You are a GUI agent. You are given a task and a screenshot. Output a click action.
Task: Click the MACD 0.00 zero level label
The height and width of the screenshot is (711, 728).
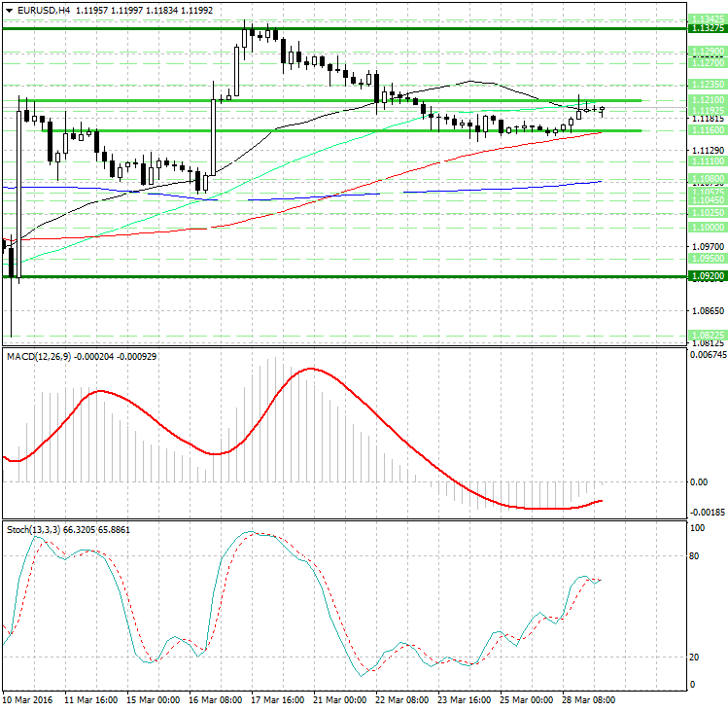pos(699,481)
